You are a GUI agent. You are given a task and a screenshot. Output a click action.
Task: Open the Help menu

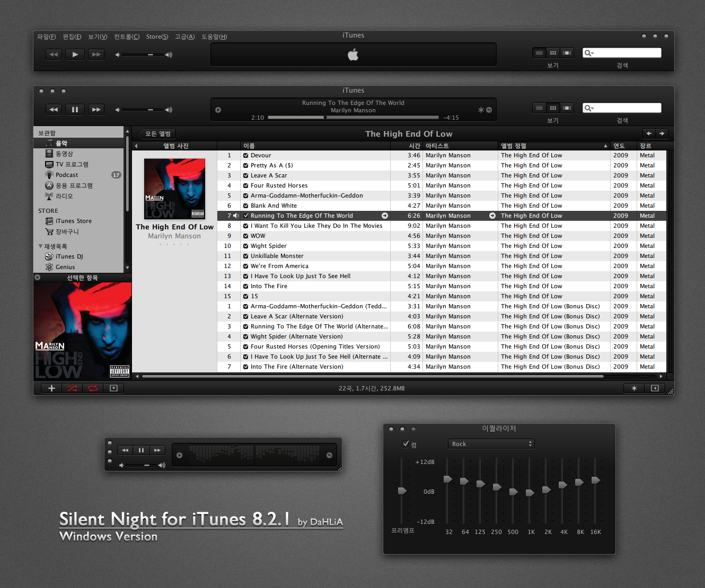(x=214, y=37)
